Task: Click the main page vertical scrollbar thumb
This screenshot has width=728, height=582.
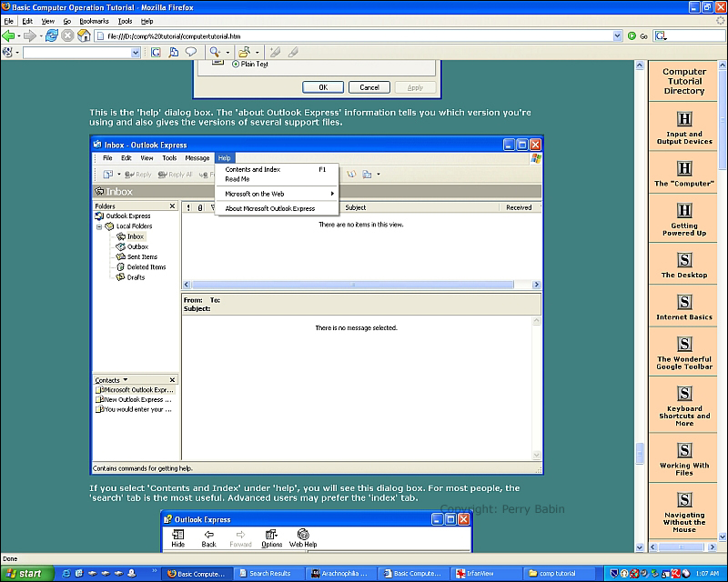Action: point(640,454)
